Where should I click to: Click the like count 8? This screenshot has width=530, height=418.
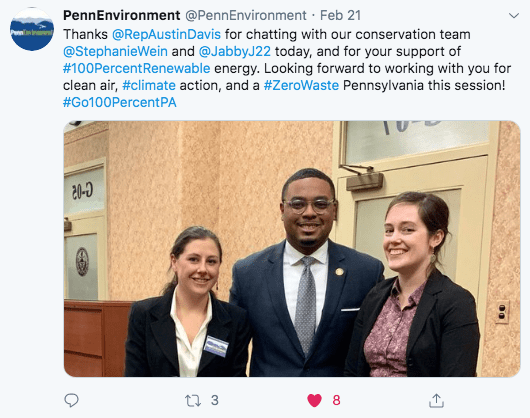click(x=336, y=400)
